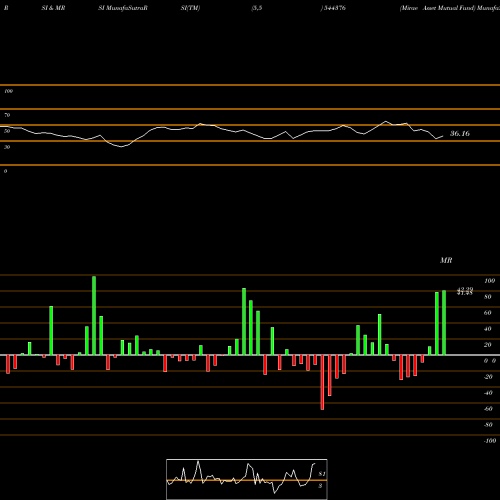Click the RSI value label 36.16
500x500 pixels.
pos(460,134)
